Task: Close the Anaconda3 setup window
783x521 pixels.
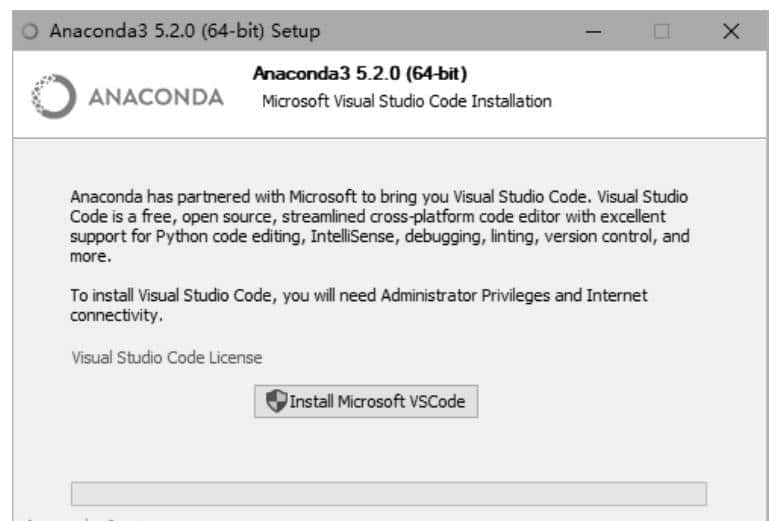Action: point(730,31)
